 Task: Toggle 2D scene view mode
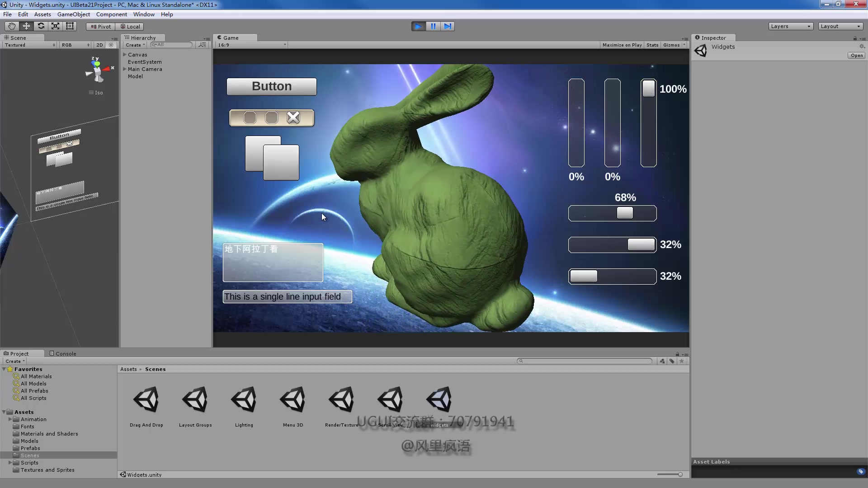click(x=99, y=45)
